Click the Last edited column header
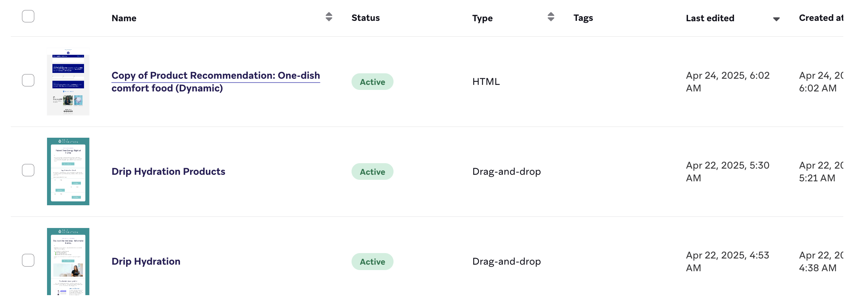This screenshot has width=868, height=304. click(x=710, y=18)
